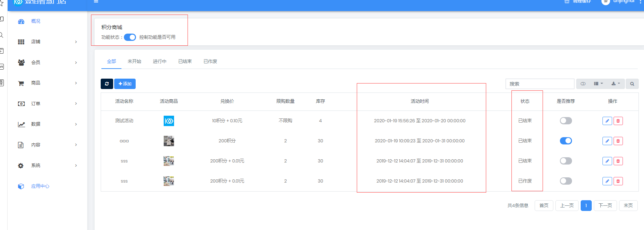Delete the aaa activity with trash icon
The width and height of the screenshot is (644, 230).
(x=618, y=141)
